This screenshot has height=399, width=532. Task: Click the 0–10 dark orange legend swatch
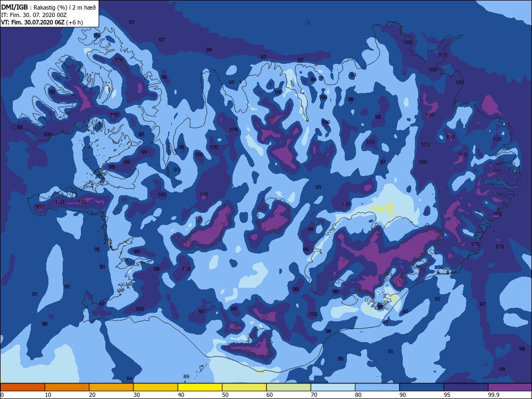[23, 387]
